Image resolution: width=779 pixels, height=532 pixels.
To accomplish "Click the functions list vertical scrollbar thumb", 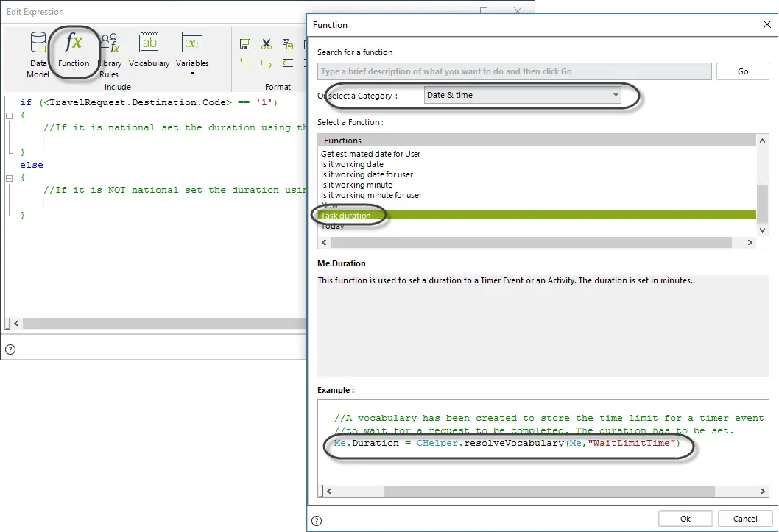I will tap(762, 204).
